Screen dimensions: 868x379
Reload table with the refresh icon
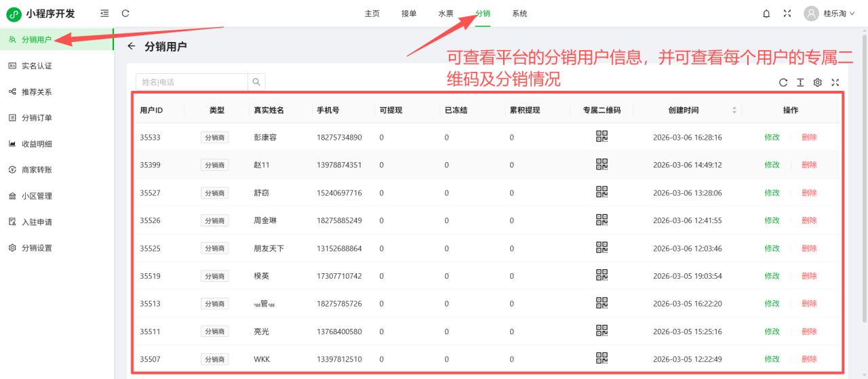click(783, 83)
